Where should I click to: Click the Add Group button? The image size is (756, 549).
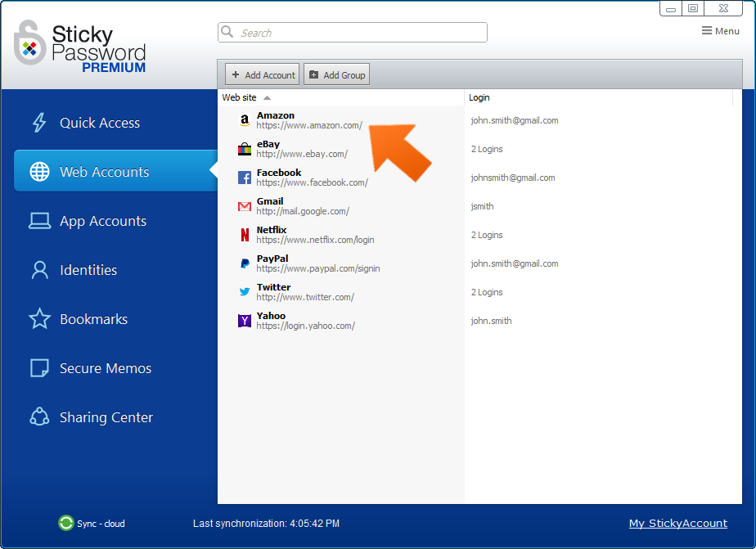pos(336,74)
